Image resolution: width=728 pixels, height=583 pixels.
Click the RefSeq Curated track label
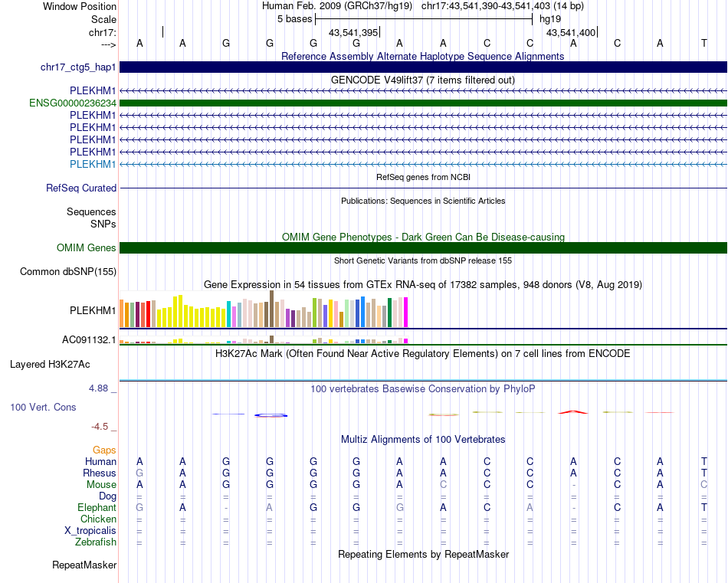[80, 188]
